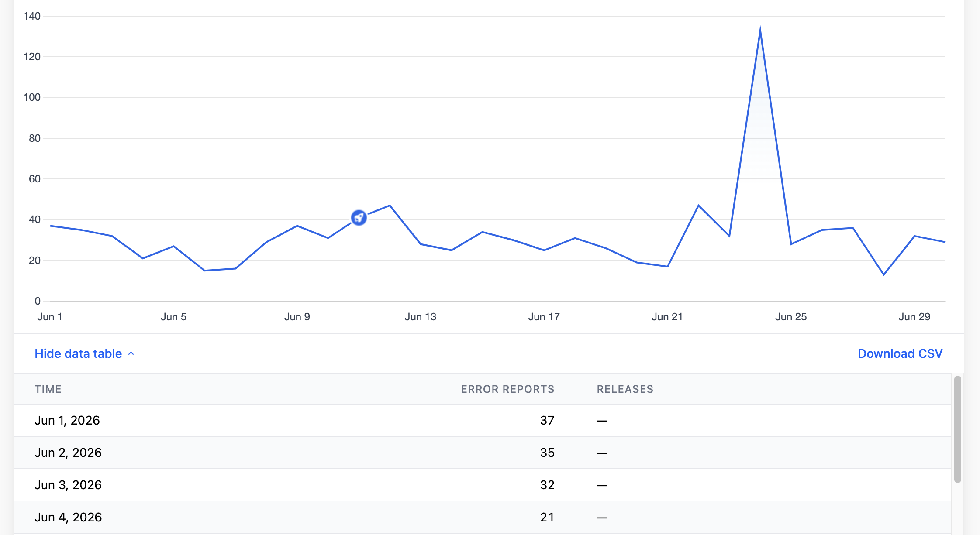Click the Jun 13 x-axis label

(x=420, y=317)
